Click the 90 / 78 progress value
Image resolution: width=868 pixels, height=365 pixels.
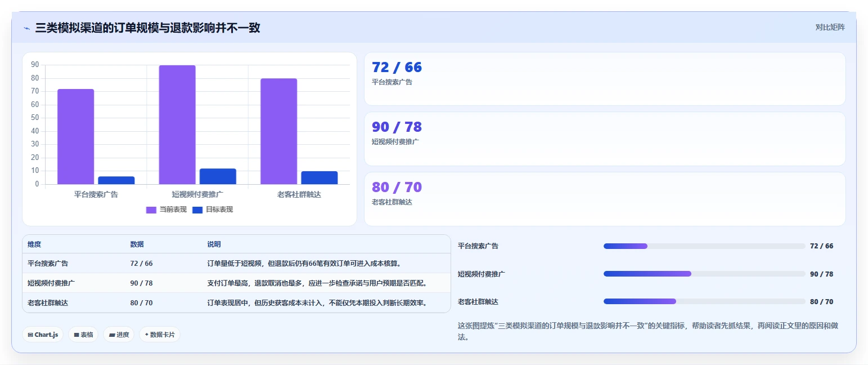(821, 274)
